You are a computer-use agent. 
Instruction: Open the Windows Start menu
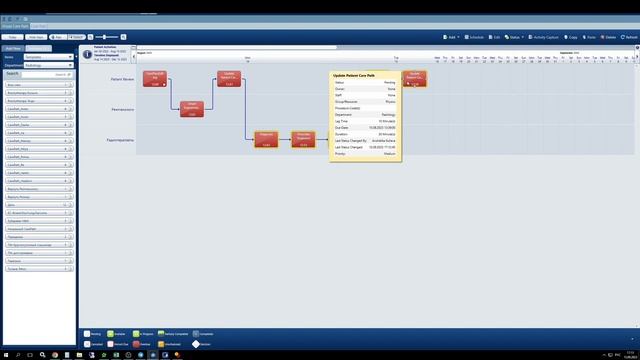coord(6,355)
